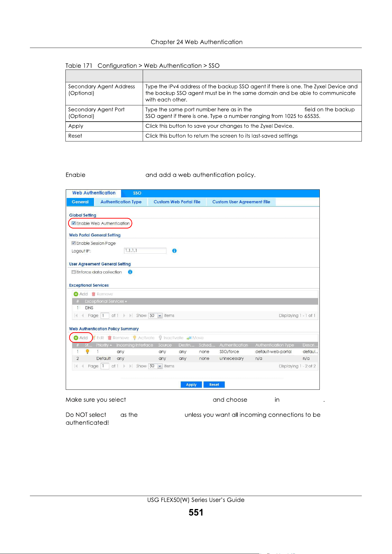Switch to the SSO top tab
The height and width of the screenshot is (554, 392).
tap(137, 193)
